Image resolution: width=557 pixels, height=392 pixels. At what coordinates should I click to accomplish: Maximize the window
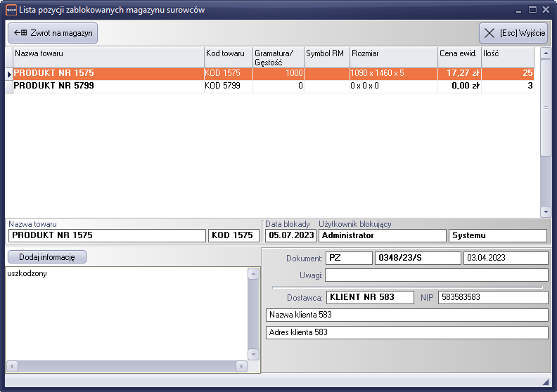click(x=532, y=10)
